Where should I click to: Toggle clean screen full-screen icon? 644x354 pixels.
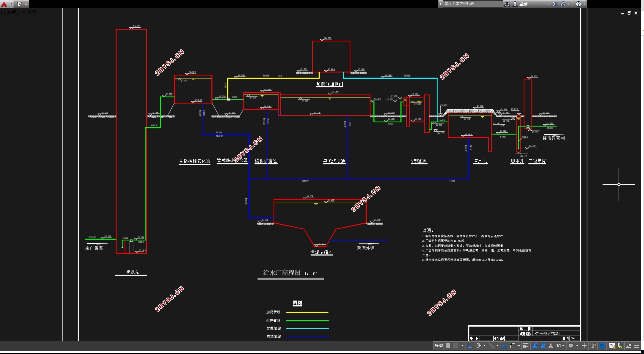[x=629, y=346]
